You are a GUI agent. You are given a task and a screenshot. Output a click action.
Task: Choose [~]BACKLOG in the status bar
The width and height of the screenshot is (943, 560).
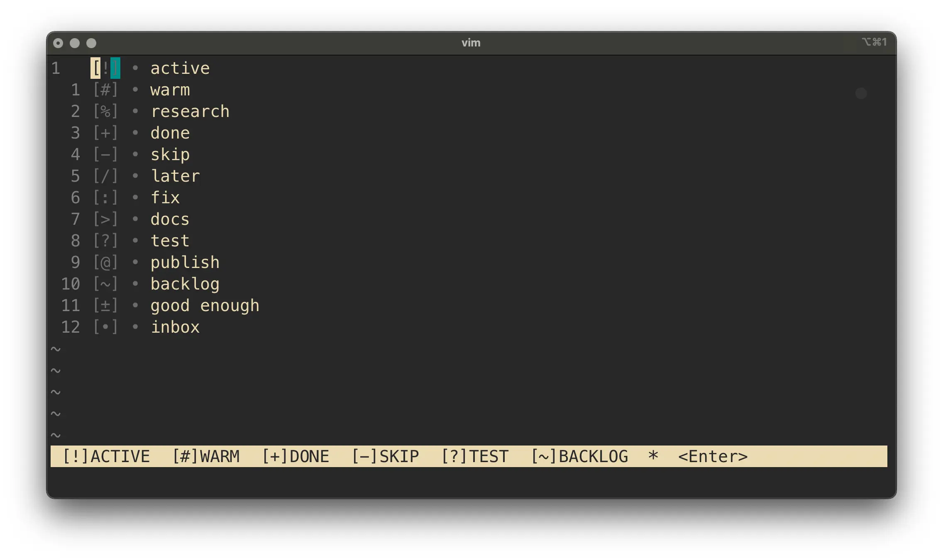pyautogui.click(x=580, y=456)
